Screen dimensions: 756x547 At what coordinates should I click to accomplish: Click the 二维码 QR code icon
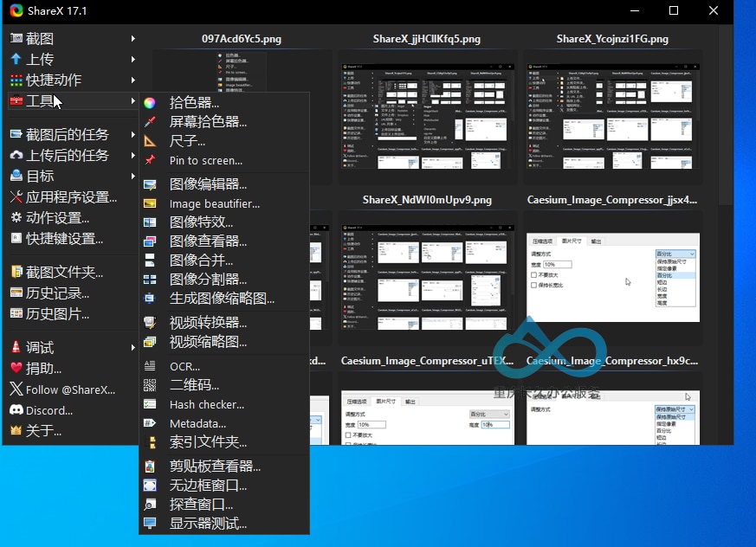pyautogui.click(x=150, y=384)
